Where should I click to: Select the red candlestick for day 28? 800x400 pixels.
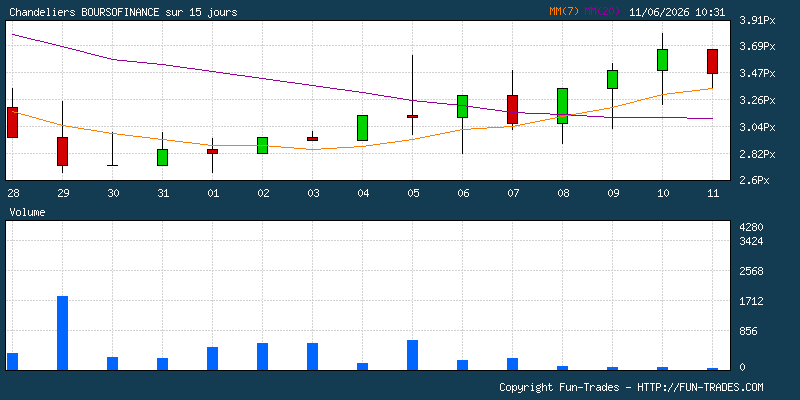12,122
